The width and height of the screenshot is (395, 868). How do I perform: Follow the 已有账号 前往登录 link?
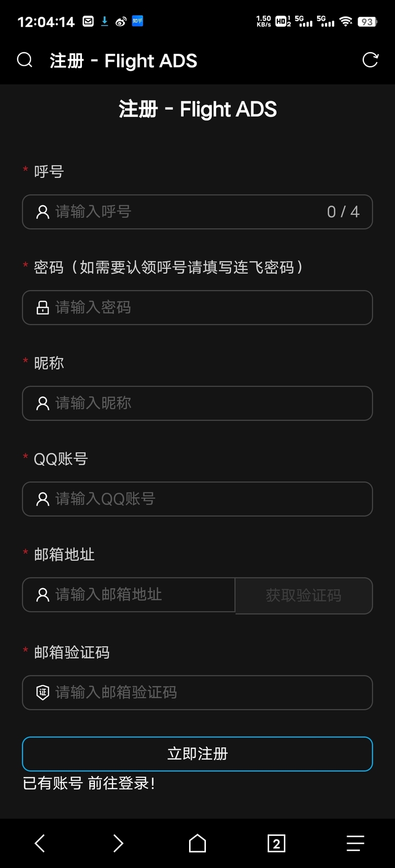[x=89, y=783]
